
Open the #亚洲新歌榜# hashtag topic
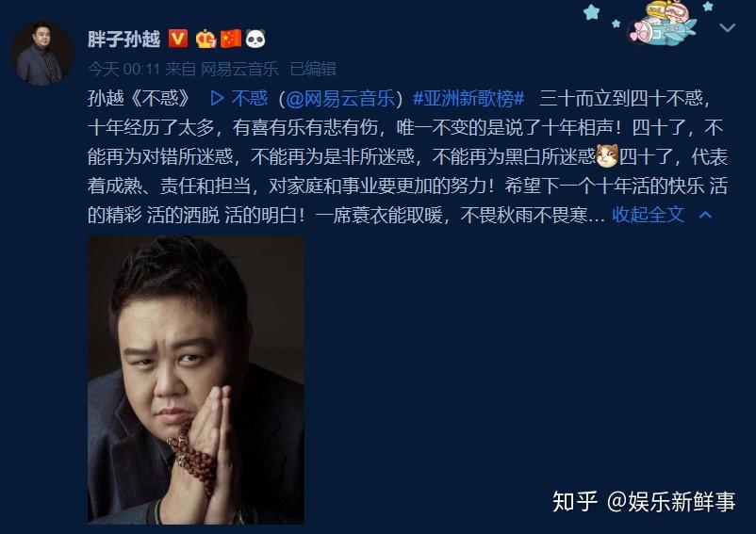[468, 98]
